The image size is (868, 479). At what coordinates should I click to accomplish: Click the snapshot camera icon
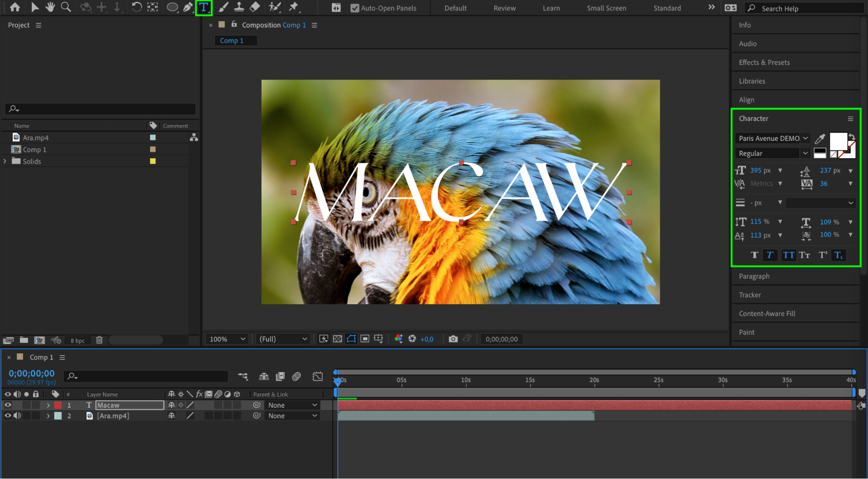coord(453,339)
